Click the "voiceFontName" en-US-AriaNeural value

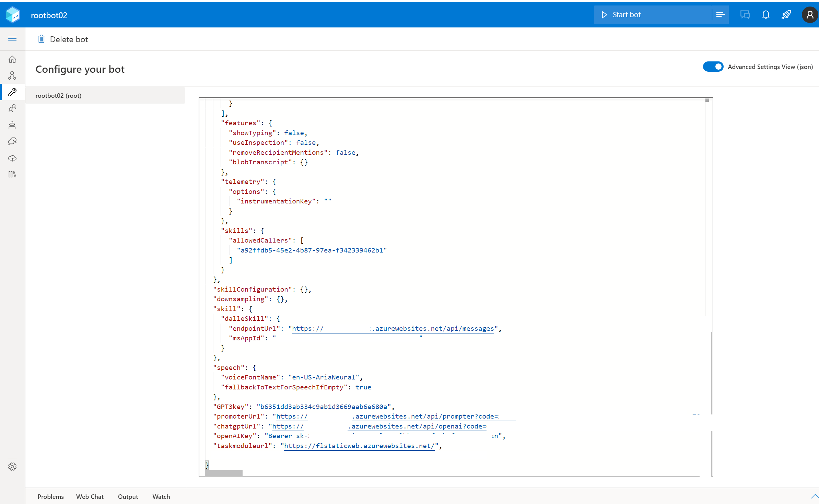[x=324, y=377]
